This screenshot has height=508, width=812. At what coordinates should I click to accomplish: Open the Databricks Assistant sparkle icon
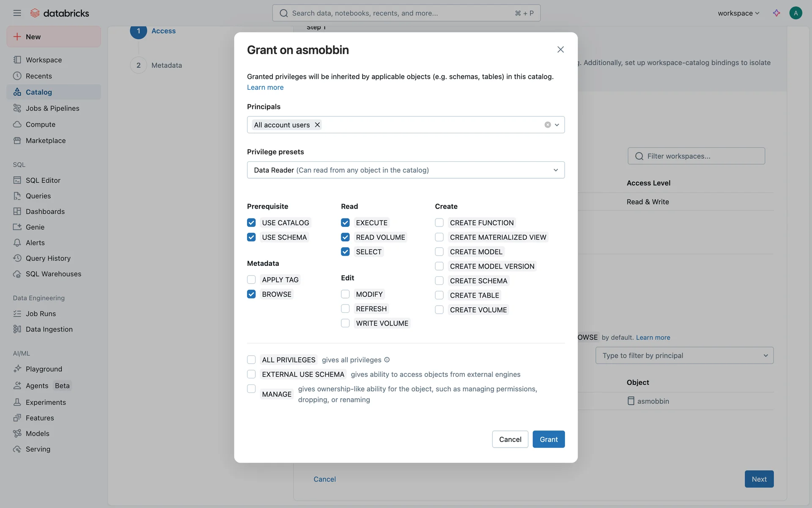[x=776, y=13]
